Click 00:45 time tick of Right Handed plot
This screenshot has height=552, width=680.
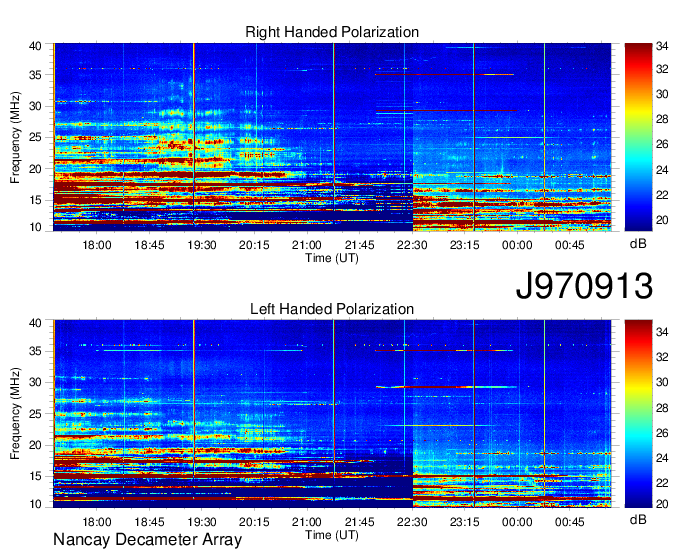click(x=570, y=245)
